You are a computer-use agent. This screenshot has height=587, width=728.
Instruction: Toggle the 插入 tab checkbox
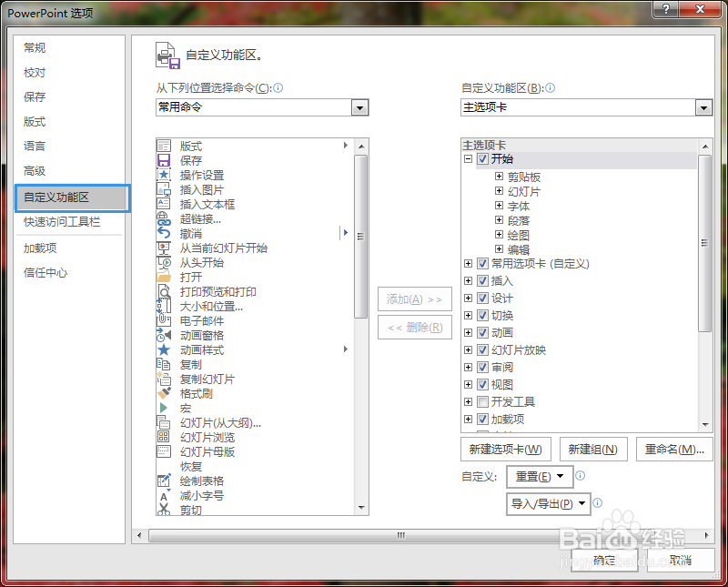pos(482,281)
